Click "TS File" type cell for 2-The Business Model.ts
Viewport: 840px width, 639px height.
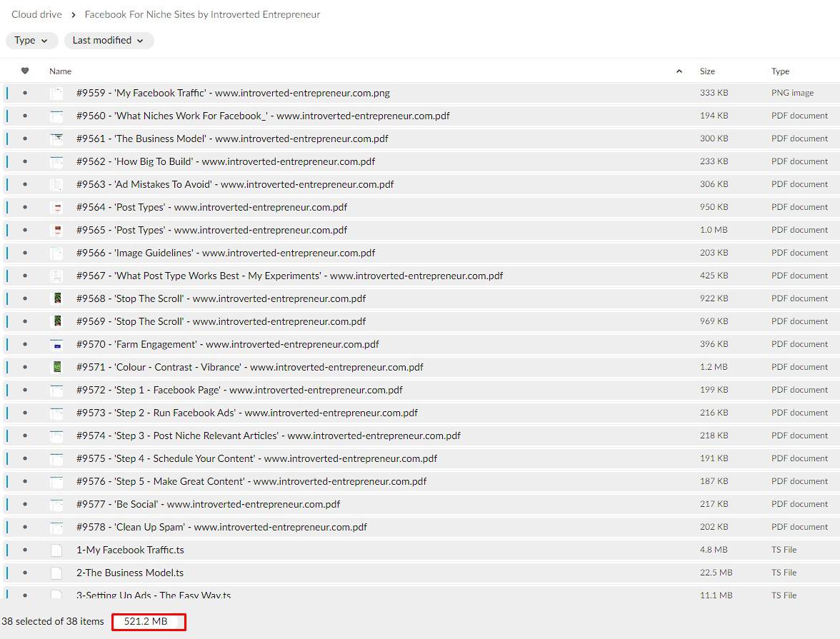tap(784, 573)
